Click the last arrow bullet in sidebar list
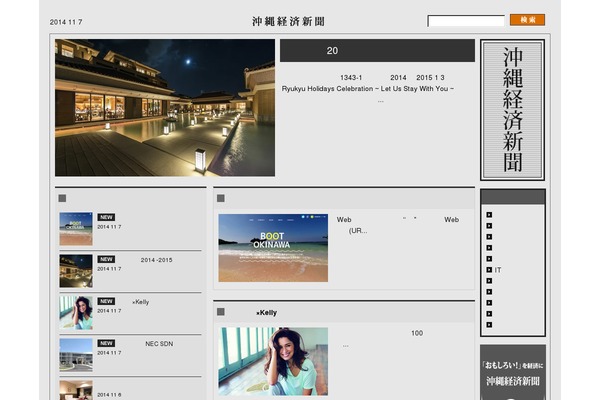This screenshot has height=400, width=600. (x=489, y=325)
